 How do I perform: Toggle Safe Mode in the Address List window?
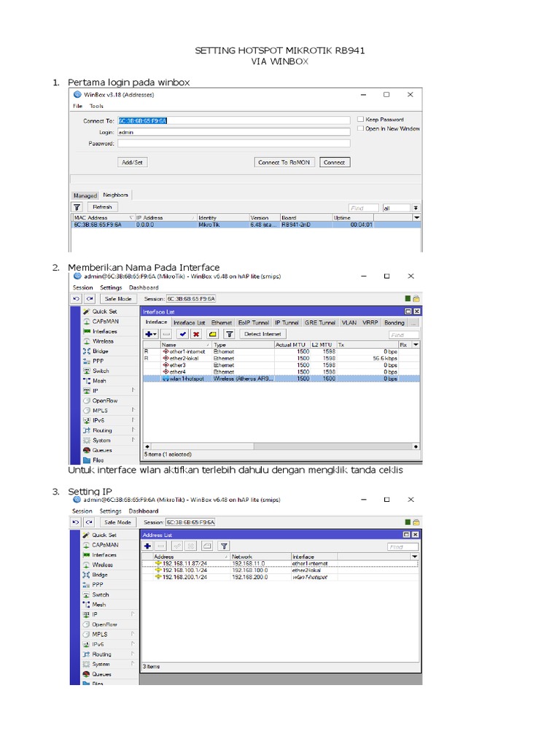pos(117,522)
